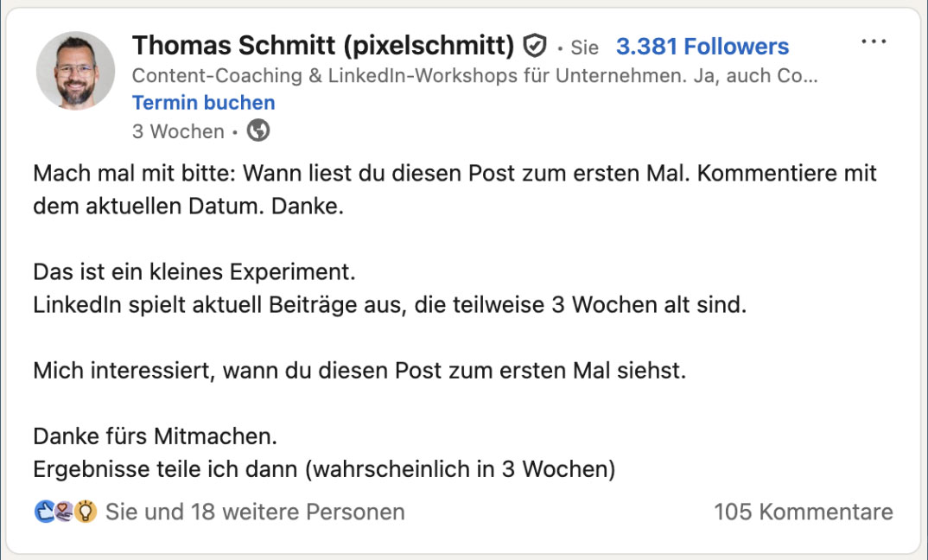
Task: Click the purple heart support reaction icon
Action: point(65,512)
